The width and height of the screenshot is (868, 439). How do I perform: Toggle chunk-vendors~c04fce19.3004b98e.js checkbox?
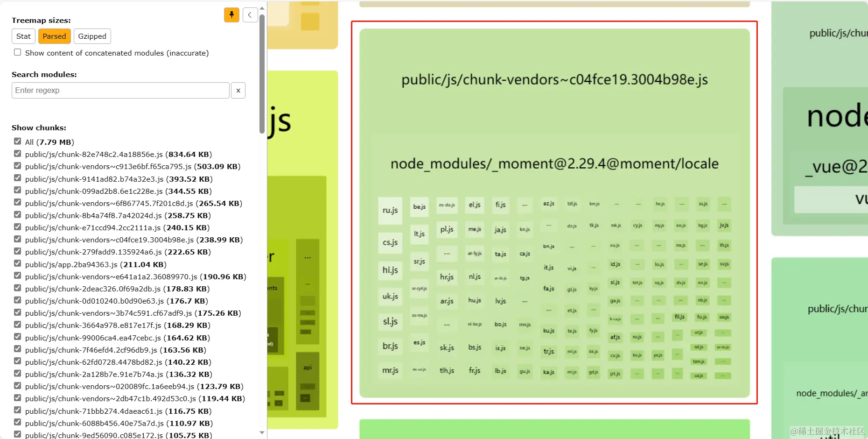(x=18, y=239)
